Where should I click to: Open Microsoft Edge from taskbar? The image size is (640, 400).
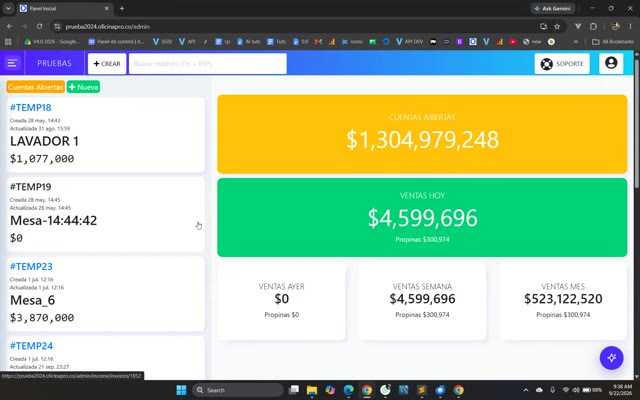348,390
